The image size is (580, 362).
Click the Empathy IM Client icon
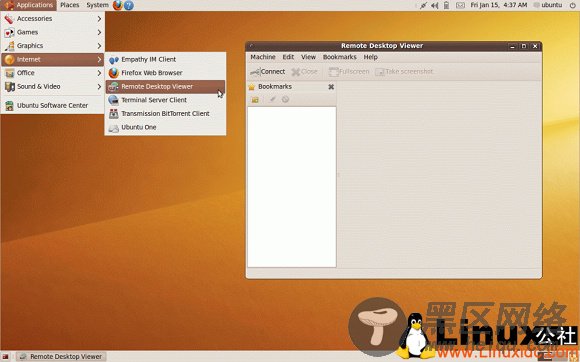coord(114,60)
